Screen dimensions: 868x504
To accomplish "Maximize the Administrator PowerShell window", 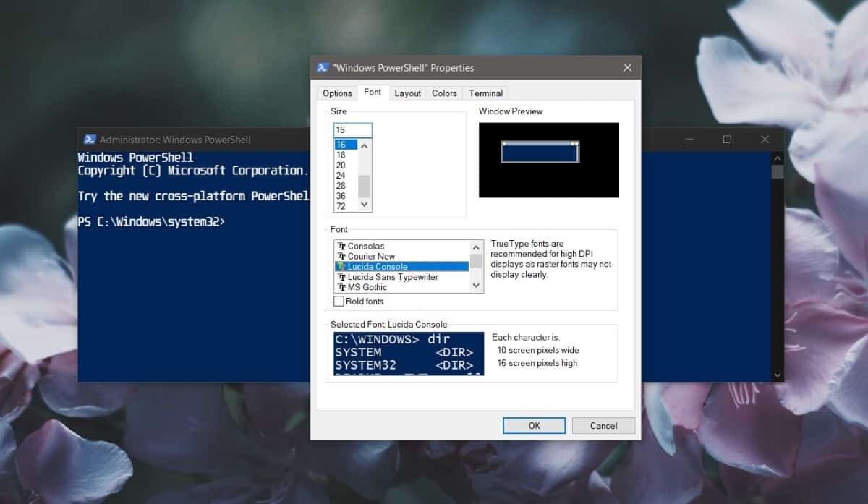I will tap(727, 140).
